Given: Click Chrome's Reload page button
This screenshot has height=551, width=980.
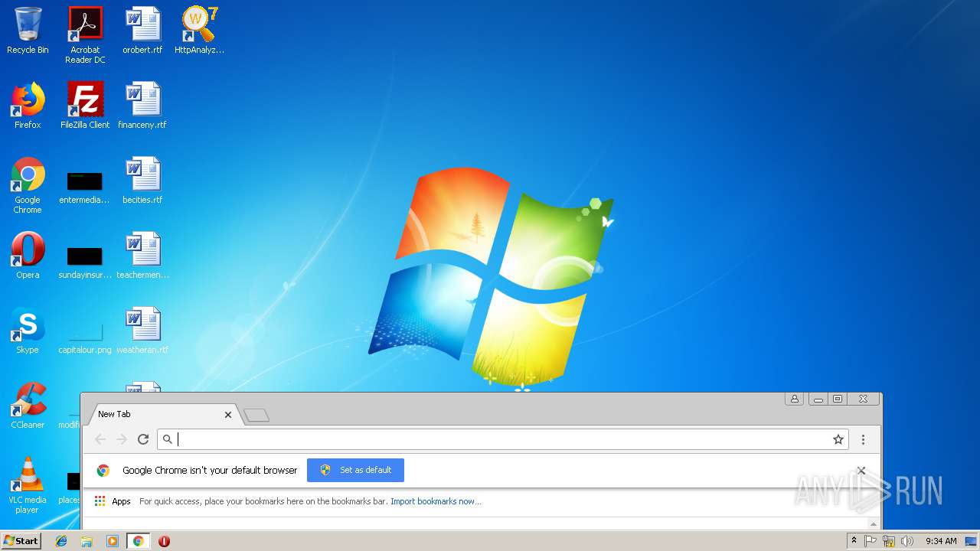Looking at the screenshot, I should (x=142, y=439).
